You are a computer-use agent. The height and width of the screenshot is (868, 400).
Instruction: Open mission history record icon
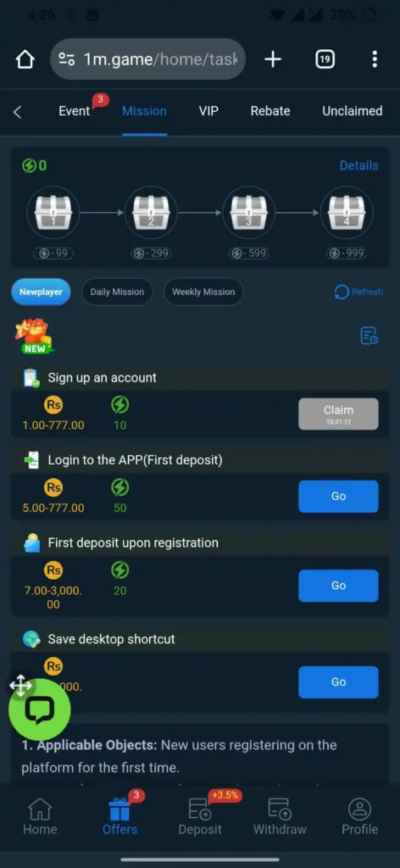(x=369, y=336)
